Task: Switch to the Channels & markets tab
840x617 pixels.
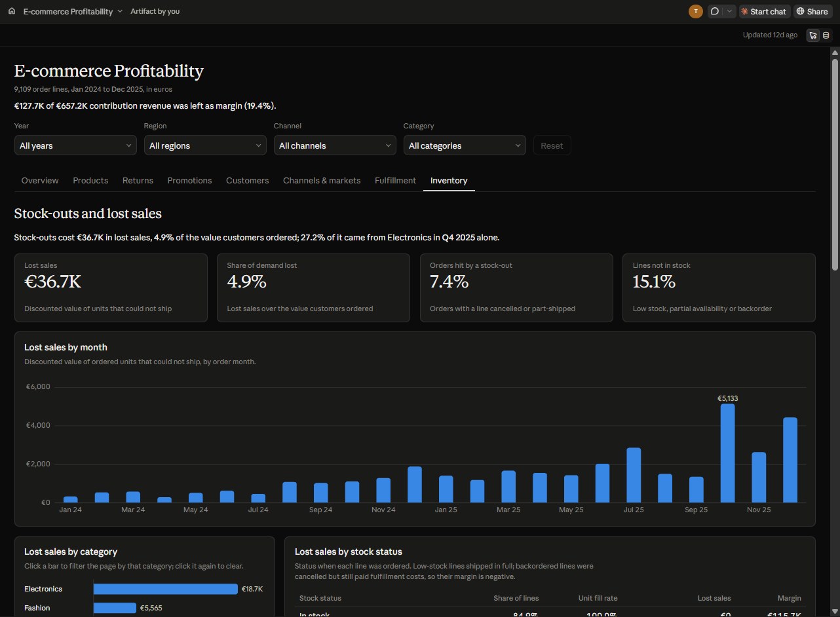Action: pyautogui.click(x=322, y=180)
